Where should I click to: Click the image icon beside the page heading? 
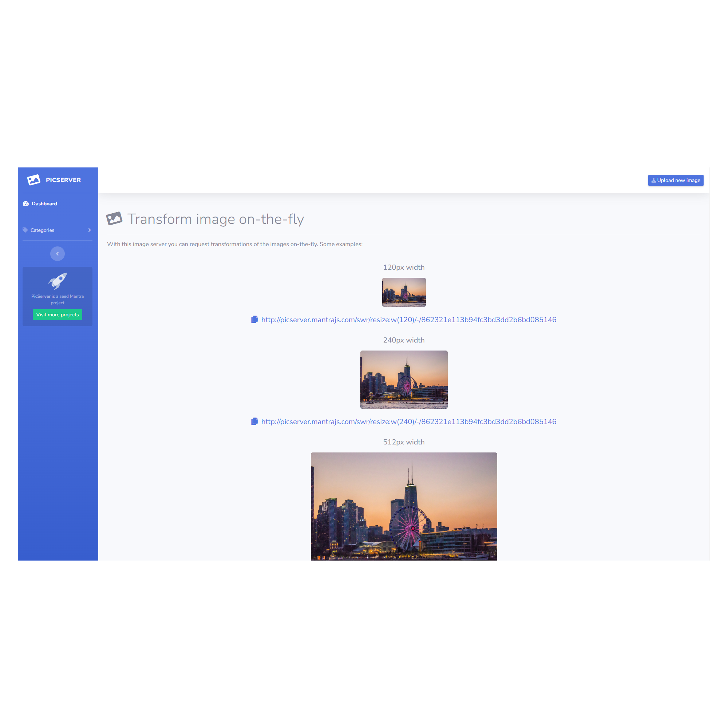tap(114, 218)
